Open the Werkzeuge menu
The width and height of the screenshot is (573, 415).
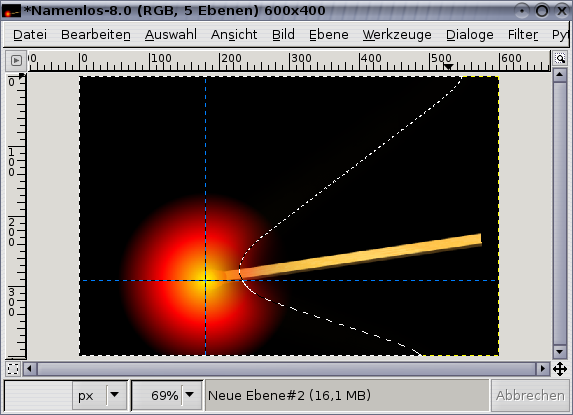click(397, 35)
